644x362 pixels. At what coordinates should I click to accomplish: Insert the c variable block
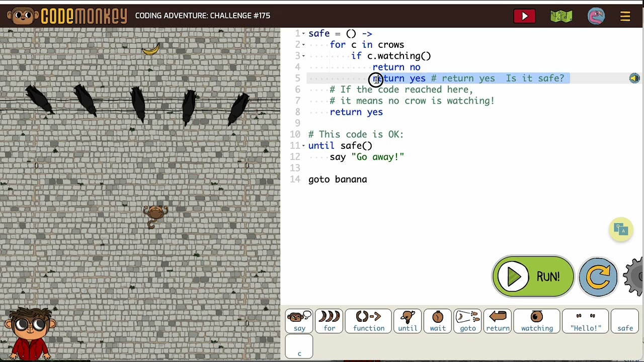(x=299, y=346)
